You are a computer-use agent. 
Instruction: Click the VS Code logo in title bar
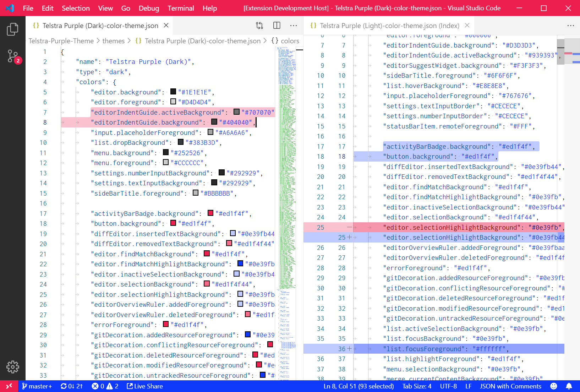click(10, 8)
